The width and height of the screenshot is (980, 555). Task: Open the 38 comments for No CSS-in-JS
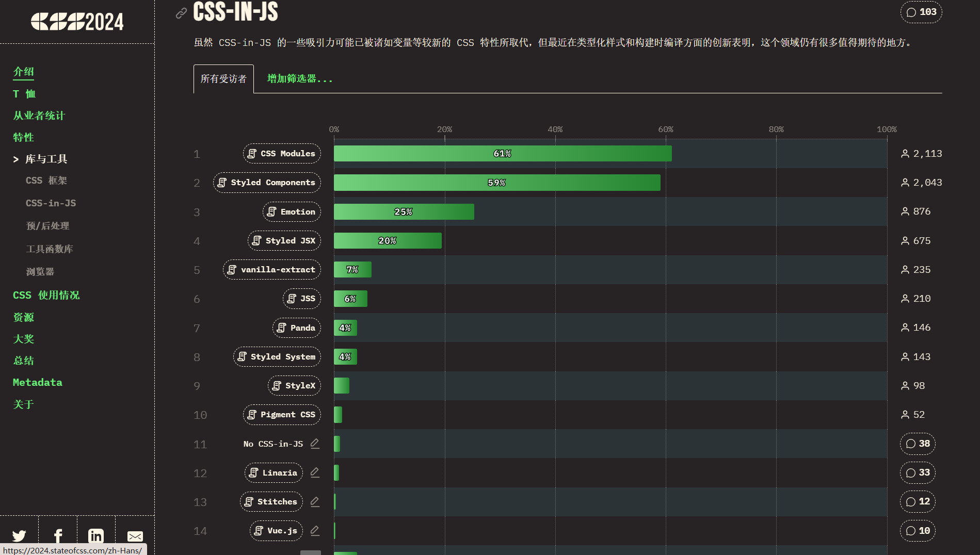(918, 444)
